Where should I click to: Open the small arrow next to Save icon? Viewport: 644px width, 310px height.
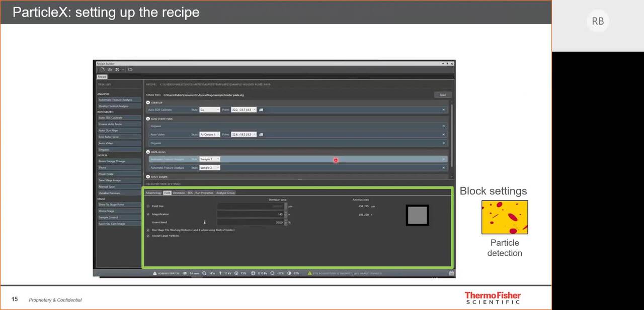[x=122, y=69]
